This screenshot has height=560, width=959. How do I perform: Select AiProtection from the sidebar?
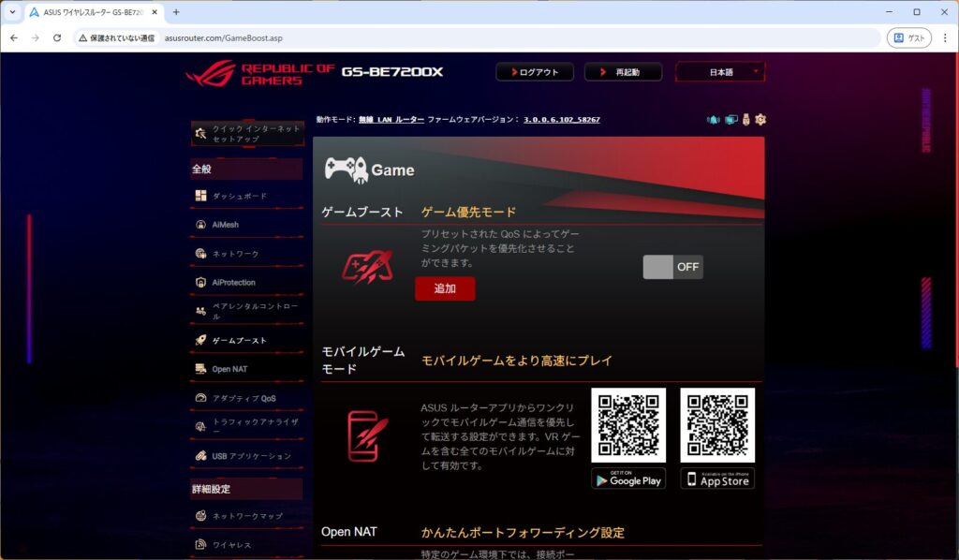pyautogui.click(x=233, y=282)
